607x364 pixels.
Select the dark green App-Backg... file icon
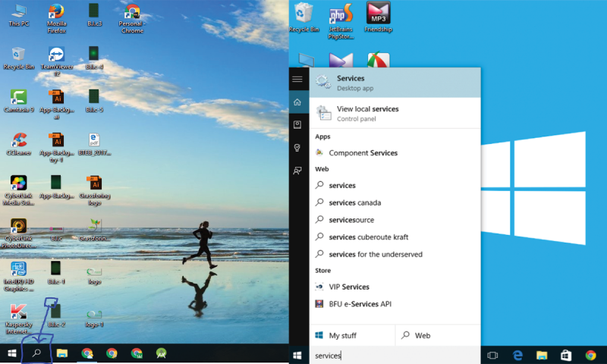(x=56, y=187)
